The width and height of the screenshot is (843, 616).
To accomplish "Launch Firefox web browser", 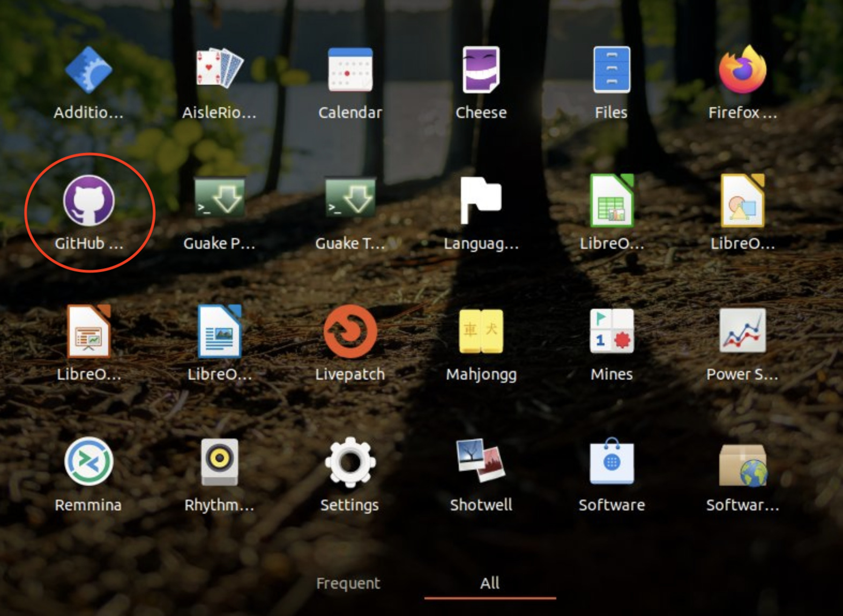I will click(742, 70).
